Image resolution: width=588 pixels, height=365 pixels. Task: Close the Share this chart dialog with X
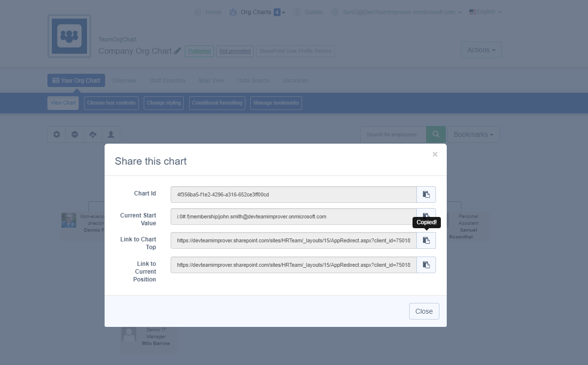[435, 154]
